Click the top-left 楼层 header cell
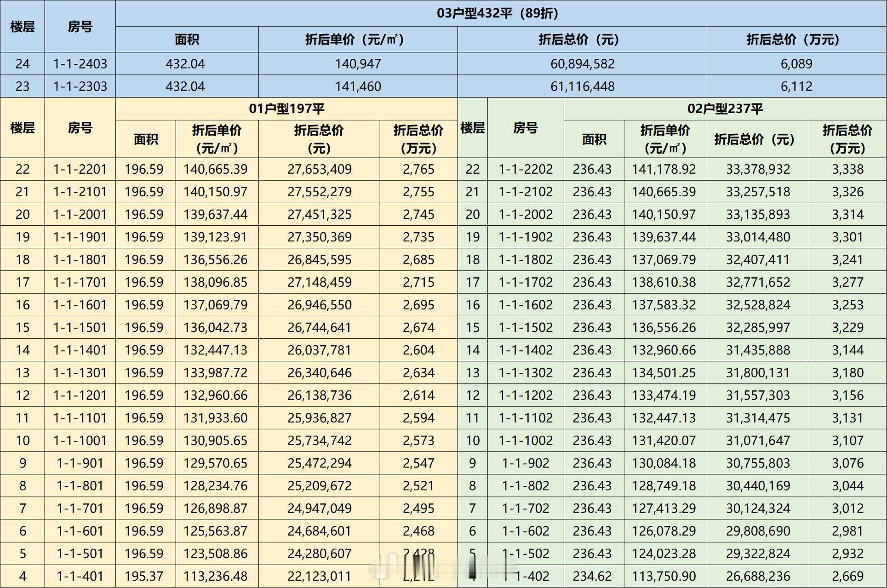This screenshot has width=887, height=588. tap(22, 26)
